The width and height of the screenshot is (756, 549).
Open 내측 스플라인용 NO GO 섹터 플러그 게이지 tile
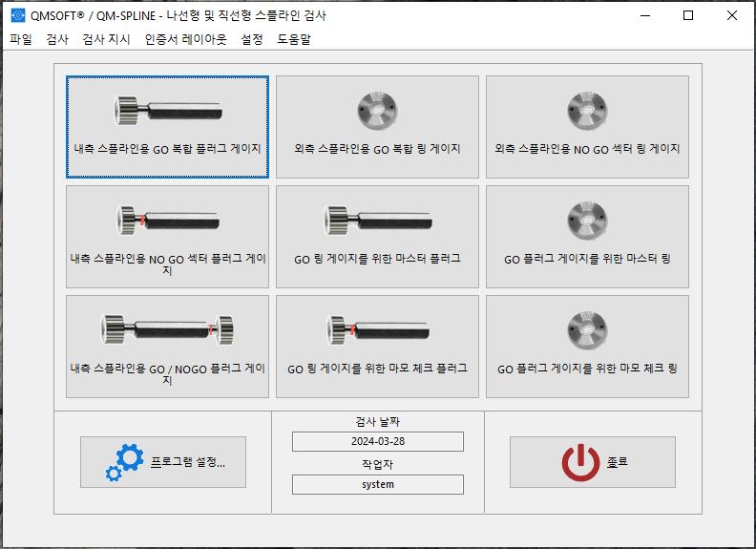pos(167,237)
